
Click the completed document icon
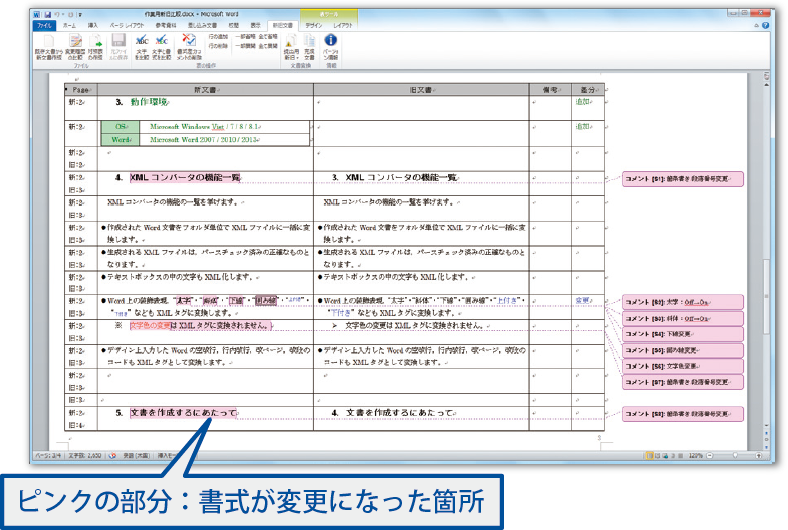[x=310, y=43]
